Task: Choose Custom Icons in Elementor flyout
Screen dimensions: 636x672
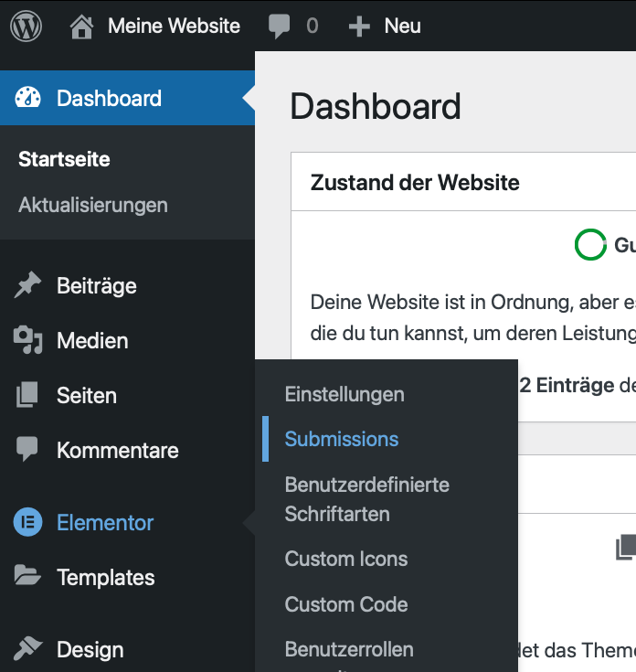Action: [346, 559]
